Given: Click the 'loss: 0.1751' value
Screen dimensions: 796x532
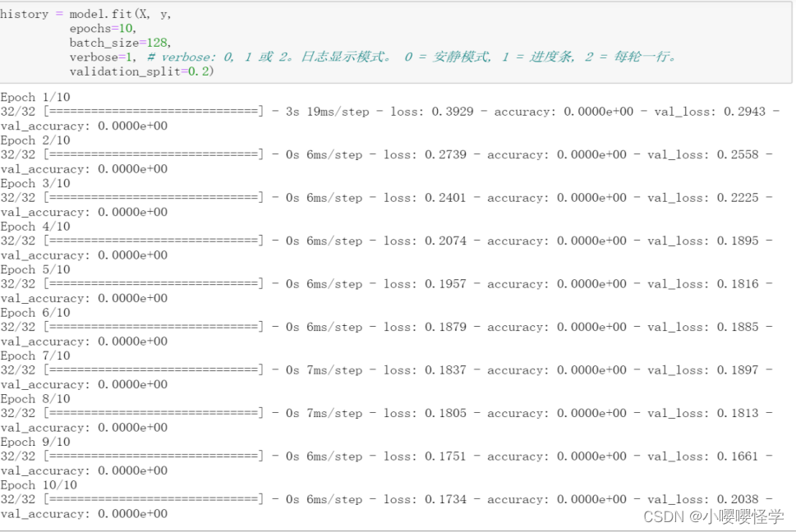Looking at the screenshot, I should click(425, 456).
